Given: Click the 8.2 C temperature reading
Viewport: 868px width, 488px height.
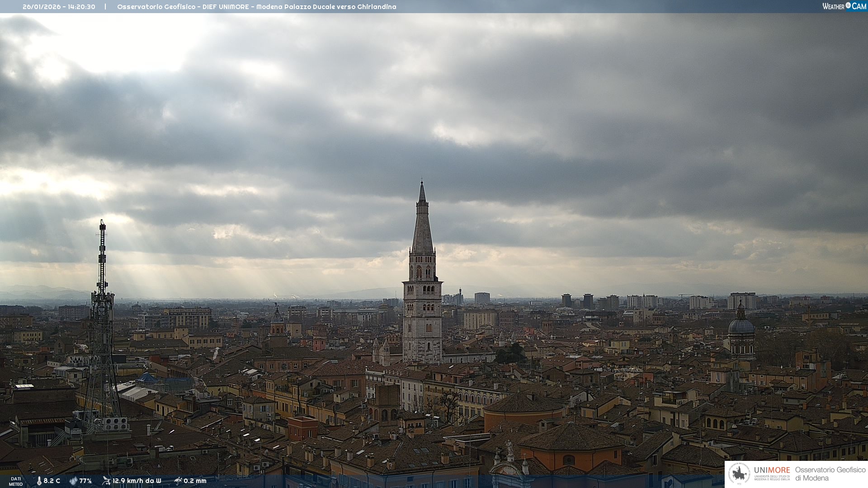Looking at the screenshot, I should pyautogui.click(x=52, y=481).
